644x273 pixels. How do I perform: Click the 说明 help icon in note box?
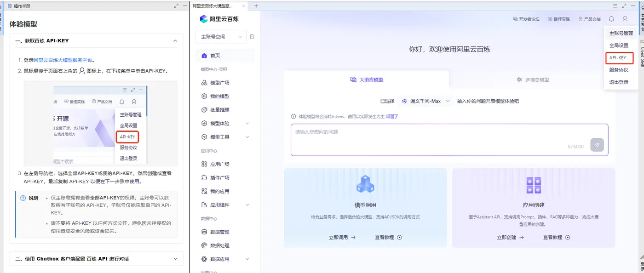pyautogui.click(x=23, y=198)
